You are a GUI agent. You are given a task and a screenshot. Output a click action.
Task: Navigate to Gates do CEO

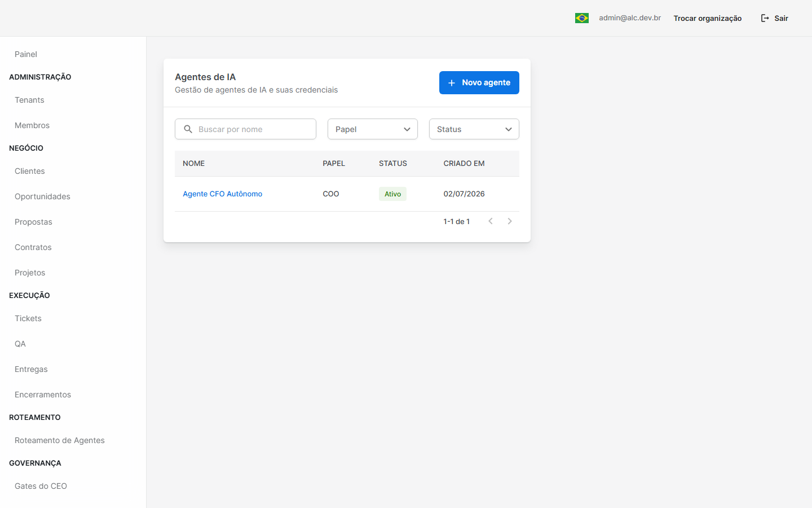(41, 486)
